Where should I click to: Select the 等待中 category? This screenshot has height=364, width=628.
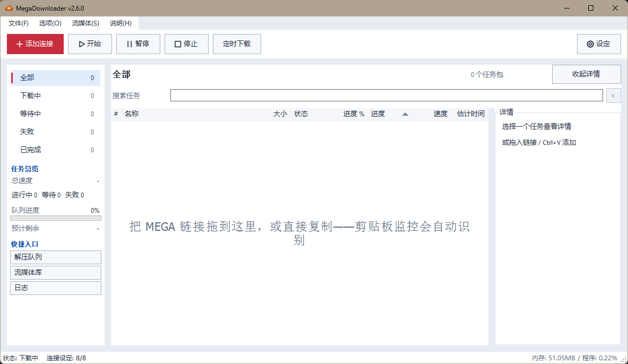pos(56,114)
